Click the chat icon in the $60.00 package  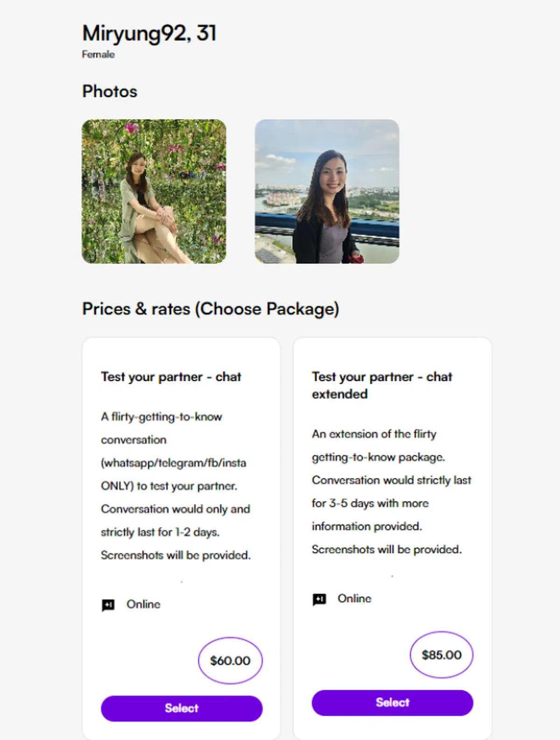(x=108, y=605)
